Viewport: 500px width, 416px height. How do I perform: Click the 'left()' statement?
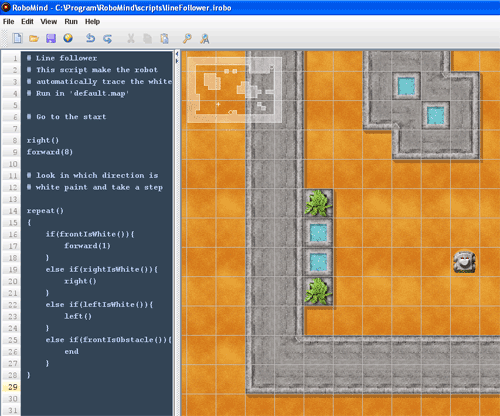tap(78, 316)
